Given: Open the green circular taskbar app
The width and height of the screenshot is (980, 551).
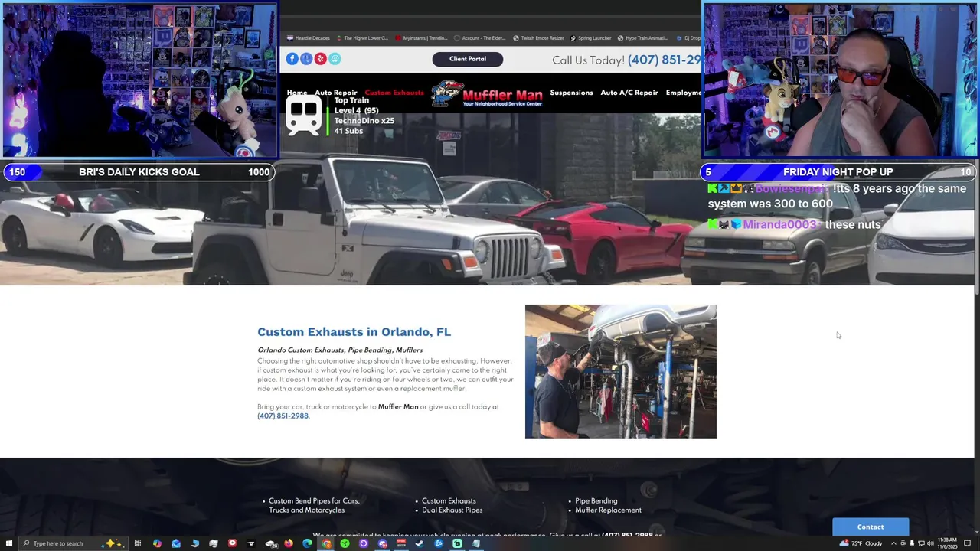Looking at the screenshot, I should (345, 543).
